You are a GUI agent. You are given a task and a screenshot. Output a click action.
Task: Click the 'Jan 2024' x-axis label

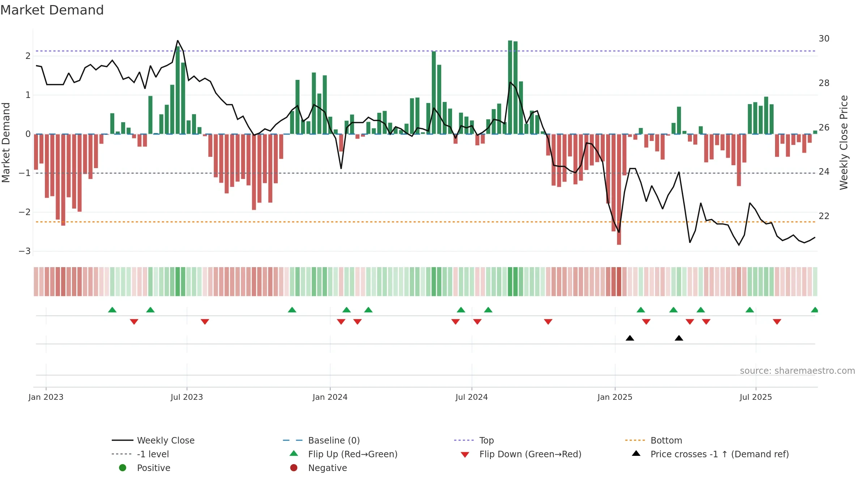click(x=330, y=397)
